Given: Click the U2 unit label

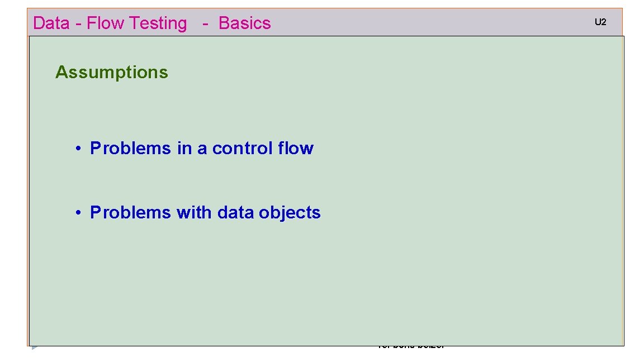Looking at the screenshot, I should (600, 22).
